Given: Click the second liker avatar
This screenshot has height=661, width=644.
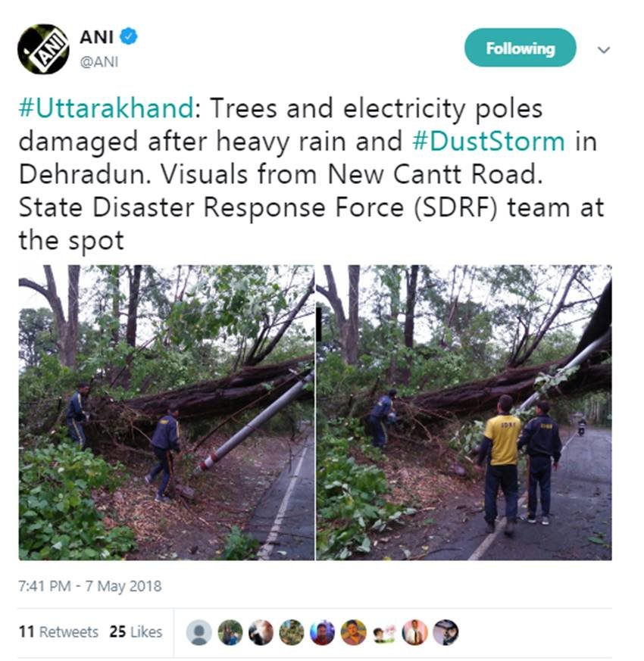Looking at the screenshot, I should pos(230,632).
